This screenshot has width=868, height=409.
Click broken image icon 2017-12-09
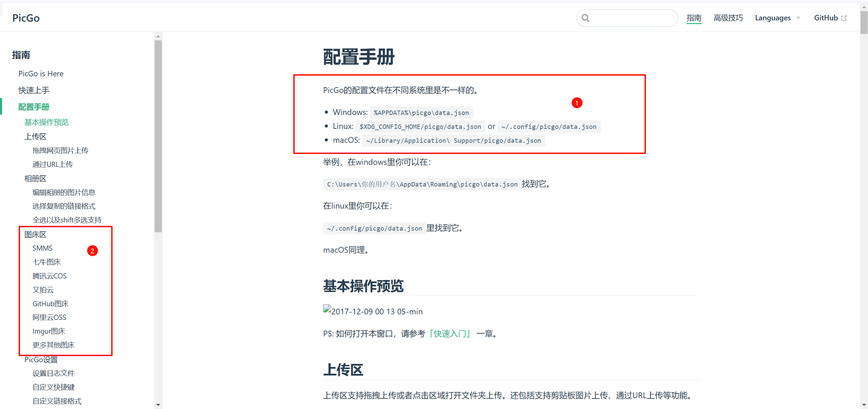click(327, 309)
